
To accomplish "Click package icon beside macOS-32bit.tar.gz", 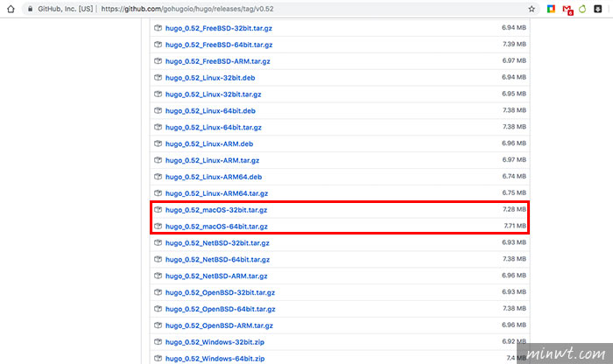I will (158, 210).
